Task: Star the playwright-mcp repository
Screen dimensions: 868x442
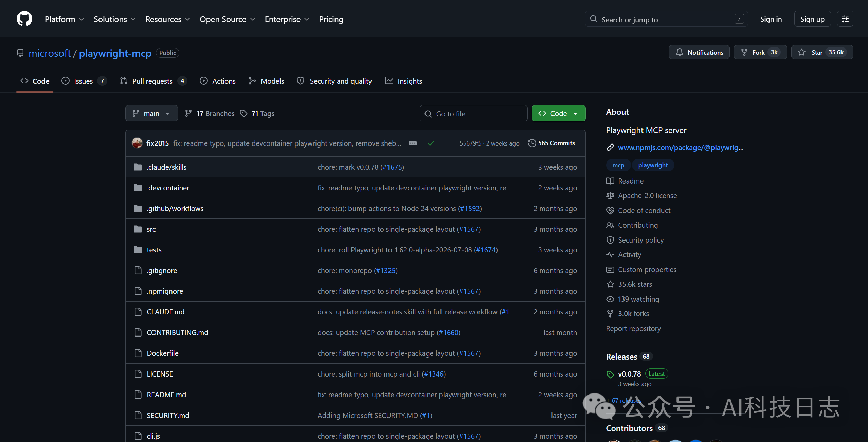Action: 822,52
